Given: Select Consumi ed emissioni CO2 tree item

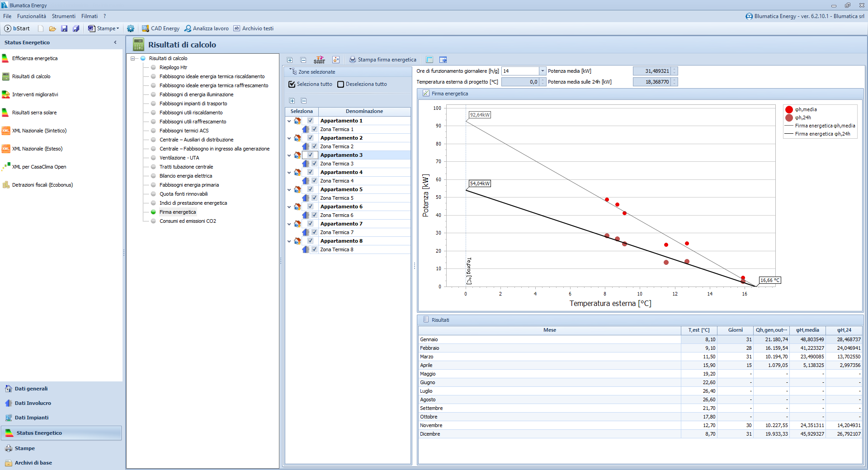Looking at the screenshot, I should tap(188, 221).
